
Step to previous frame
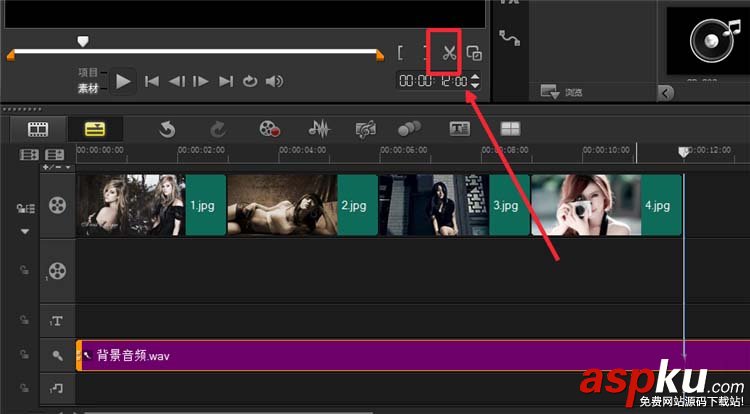click(x=176, y=82)
